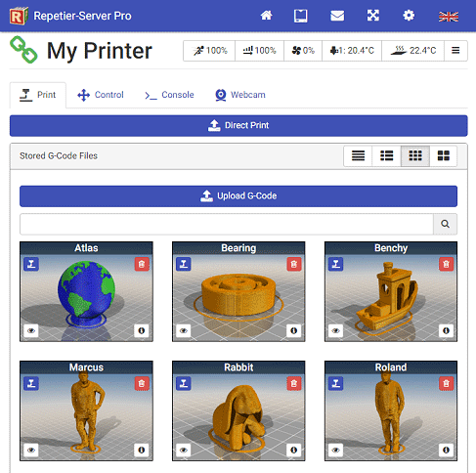
Task: Click the Direct Print button
Action: click(238, 125)
